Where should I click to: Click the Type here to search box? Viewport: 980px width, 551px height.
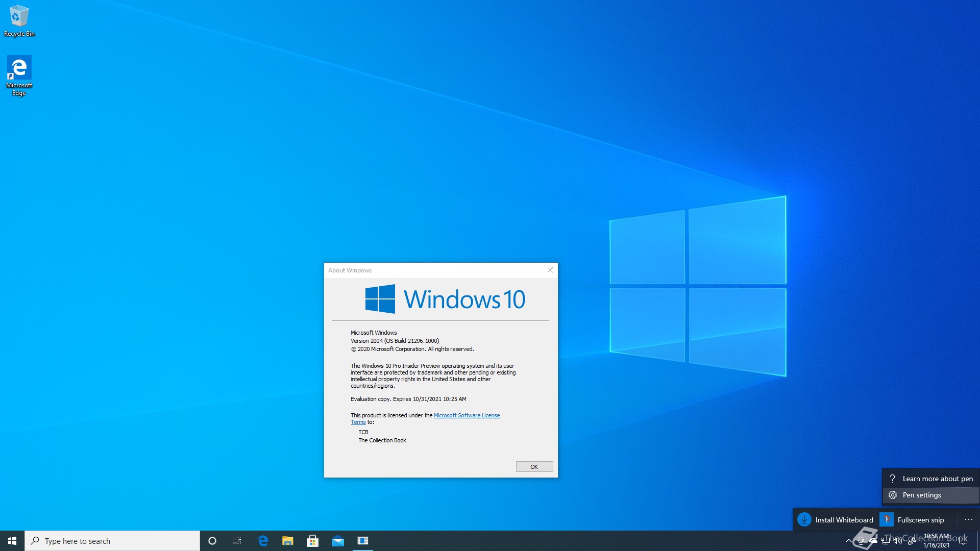(112, 541)
